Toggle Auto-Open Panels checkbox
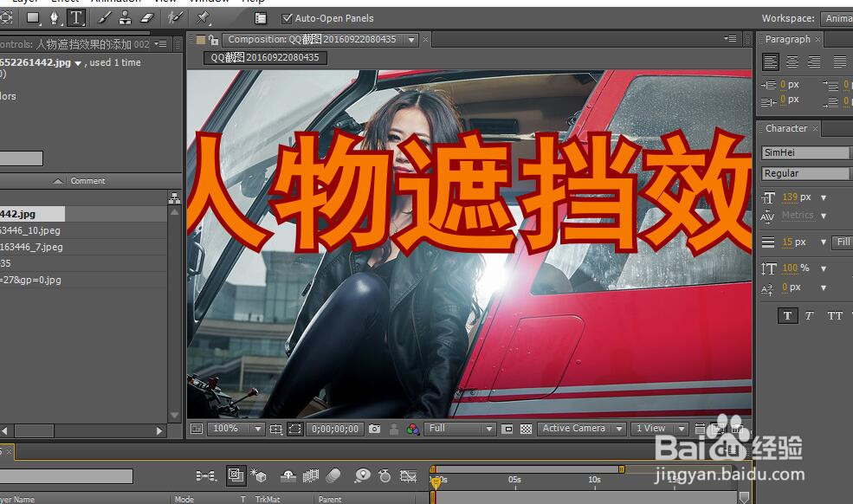The image size is (853, 504). coord(287,18)
